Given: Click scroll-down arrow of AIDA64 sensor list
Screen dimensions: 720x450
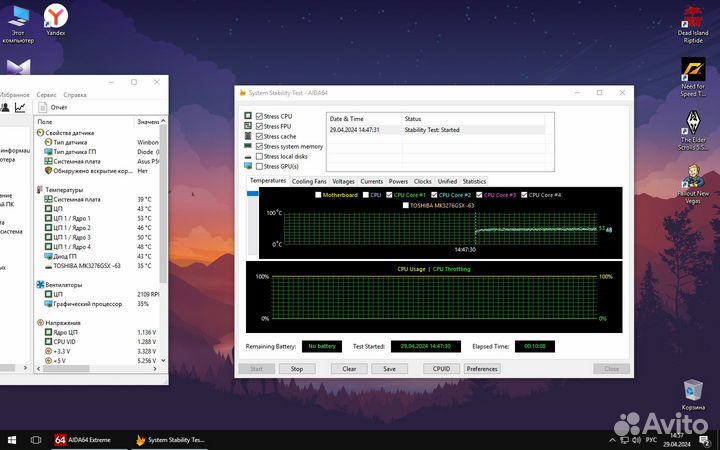Looking at the screenshot, I should tap(163, 361).
